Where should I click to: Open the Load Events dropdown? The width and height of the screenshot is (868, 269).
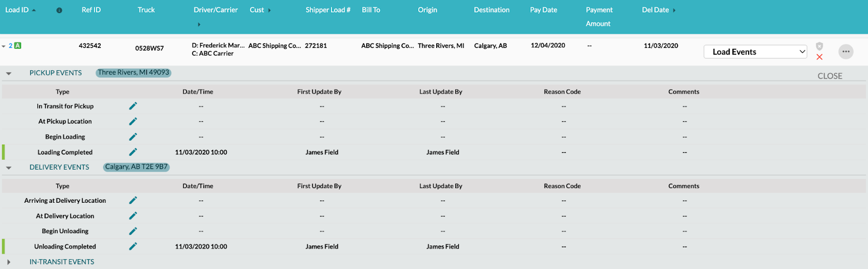point(755,52)
